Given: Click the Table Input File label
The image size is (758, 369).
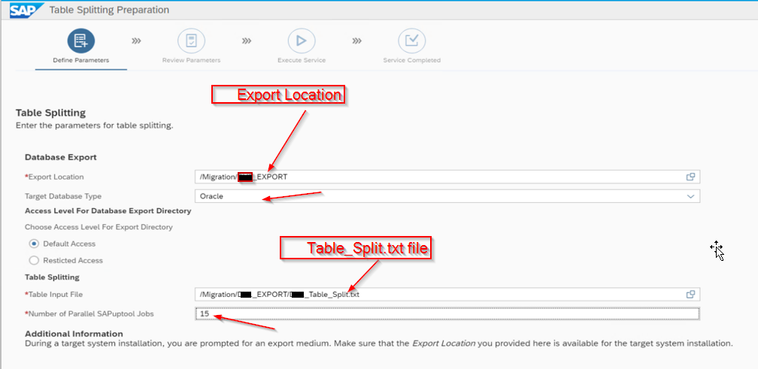Looking at the screenshot, I should coord(54,294).
